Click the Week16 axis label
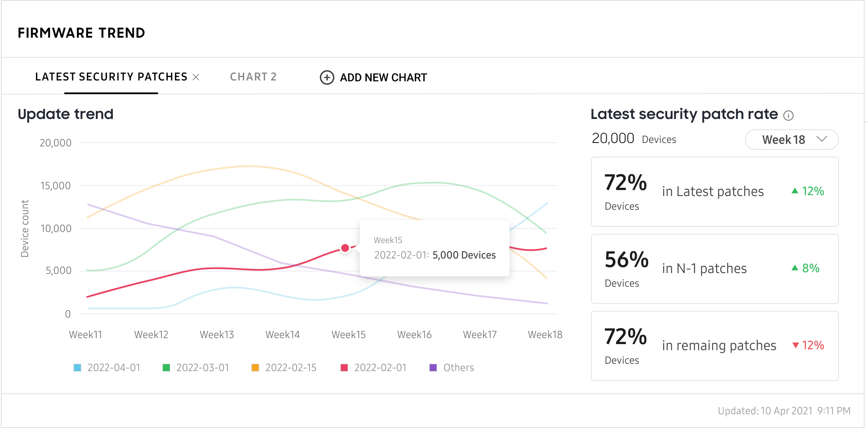868x428 pixels. [x=414, y=335]
